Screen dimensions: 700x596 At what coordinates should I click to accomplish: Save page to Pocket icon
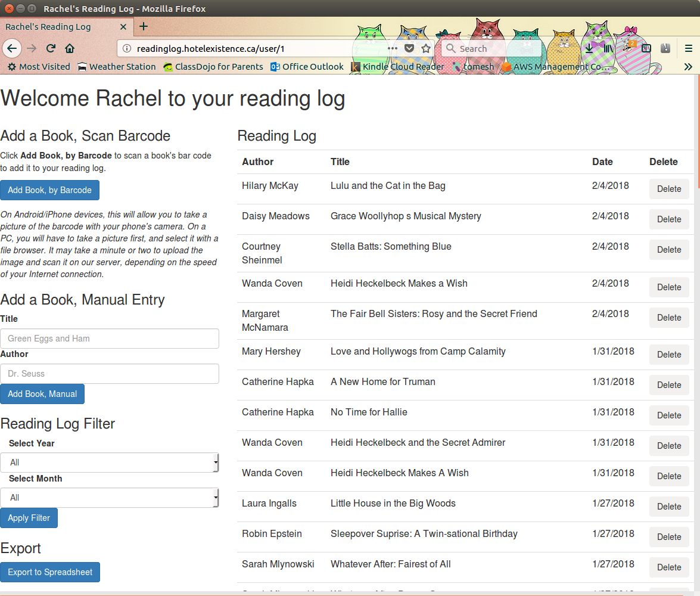point(409,48)
